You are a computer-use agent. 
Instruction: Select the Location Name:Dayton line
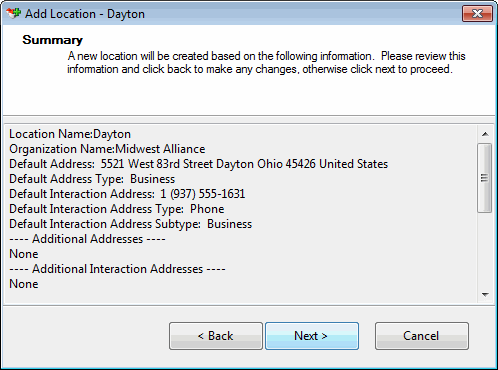pos(70,134)
